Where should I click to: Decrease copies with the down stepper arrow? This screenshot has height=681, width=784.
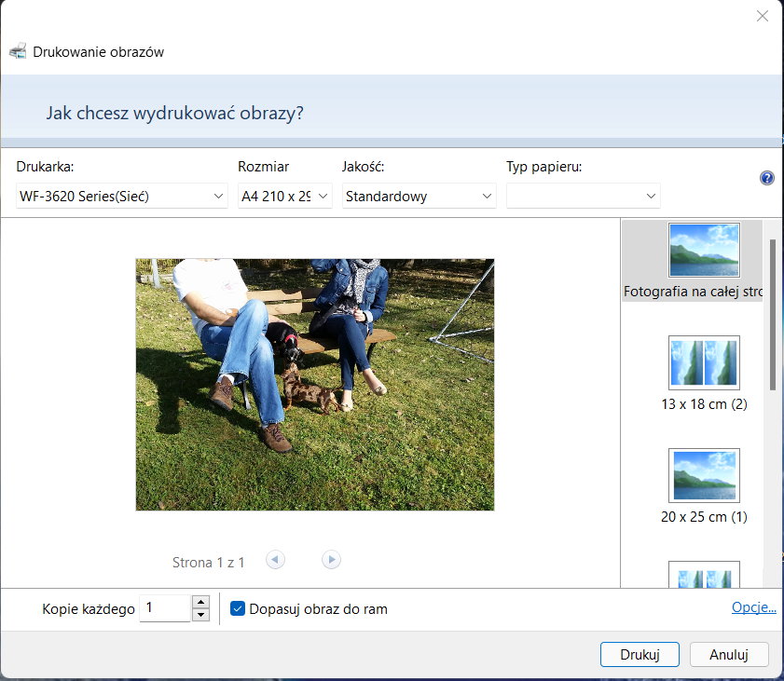(200, 615)
